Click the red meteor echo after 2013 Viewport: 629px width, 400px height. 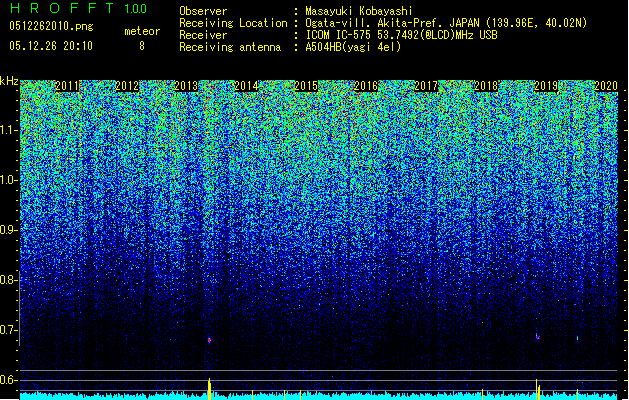tap(209, 340)
